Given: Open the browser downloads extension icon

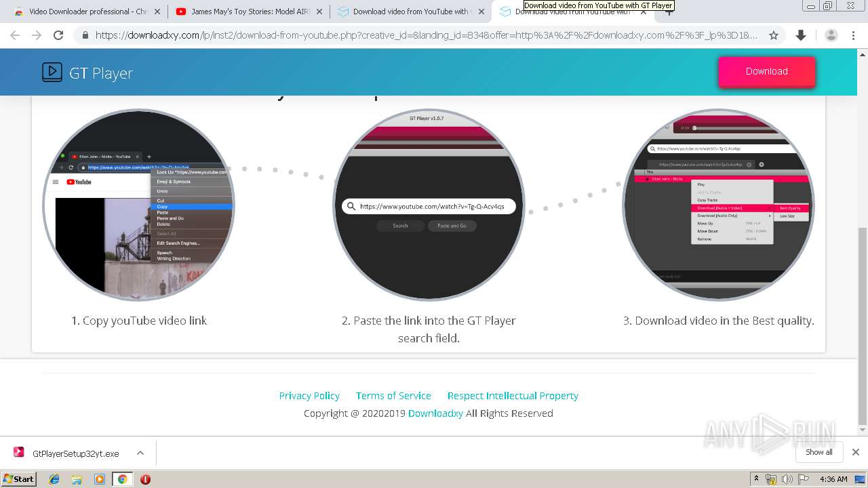Looking at the screenshot, I should (x=801, y=35).
